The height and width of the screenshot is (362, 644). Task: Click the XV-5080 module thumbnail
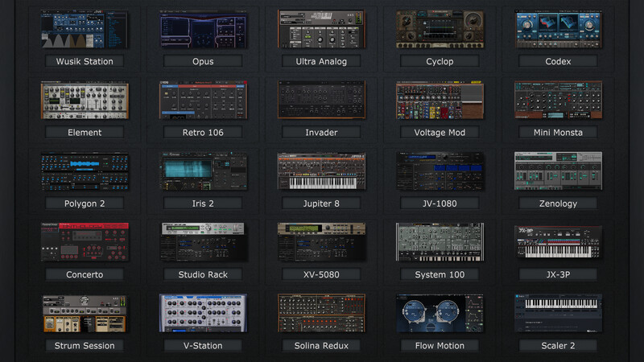pyautogui.click(x=321, y=242)
